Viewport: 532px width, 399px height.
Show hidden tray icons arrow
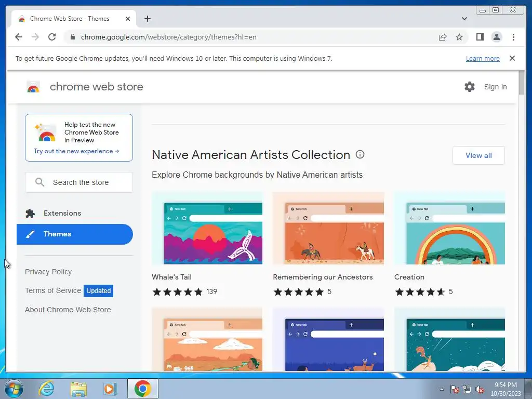pos(442,389)
